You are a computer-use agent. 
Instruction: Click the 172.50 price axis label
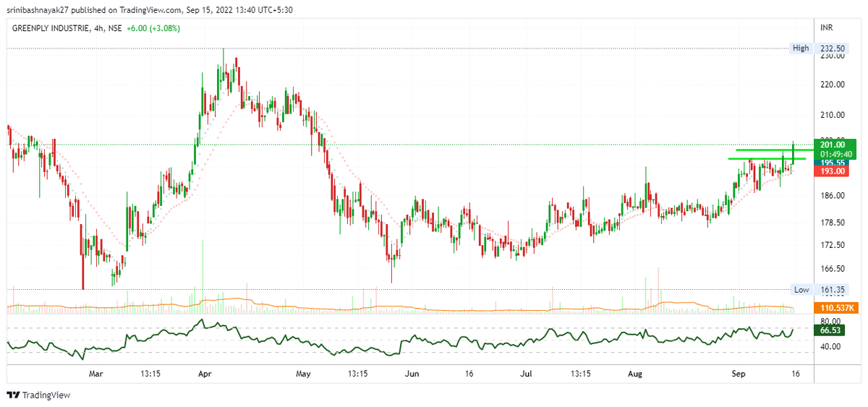832,246
